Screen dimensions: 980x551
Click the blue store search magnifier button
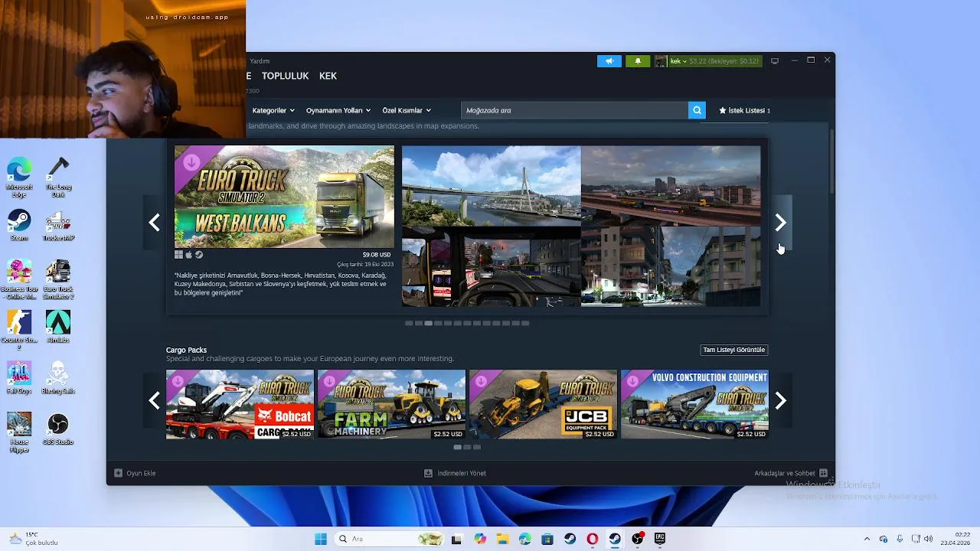tap(697, 110)
